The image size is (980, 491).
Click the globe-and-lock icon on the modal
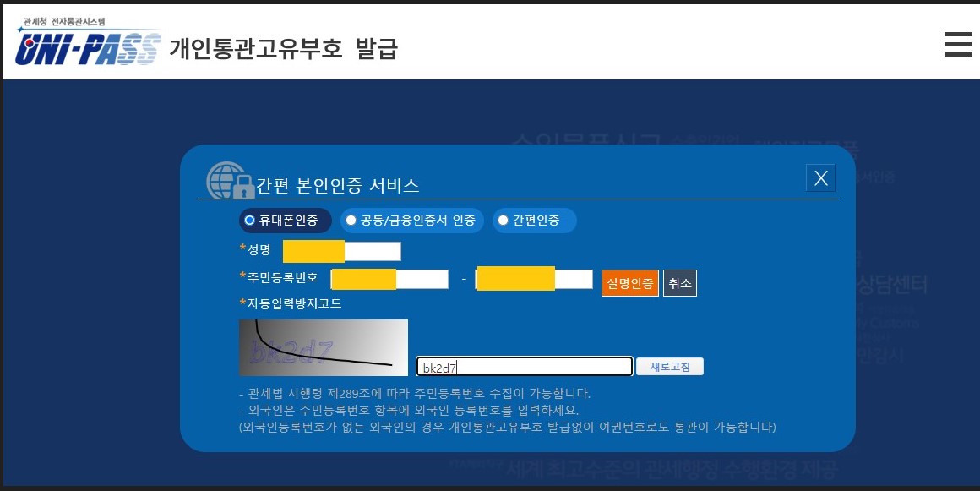pyautogui.click(x=221, y=178)
